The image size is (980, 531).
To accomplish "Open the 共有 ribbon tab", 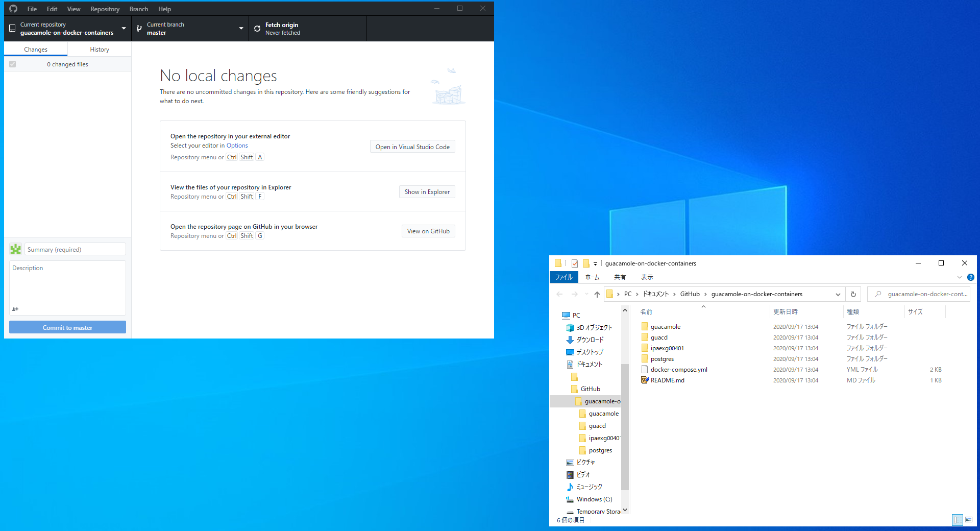I will coord(620,277).
